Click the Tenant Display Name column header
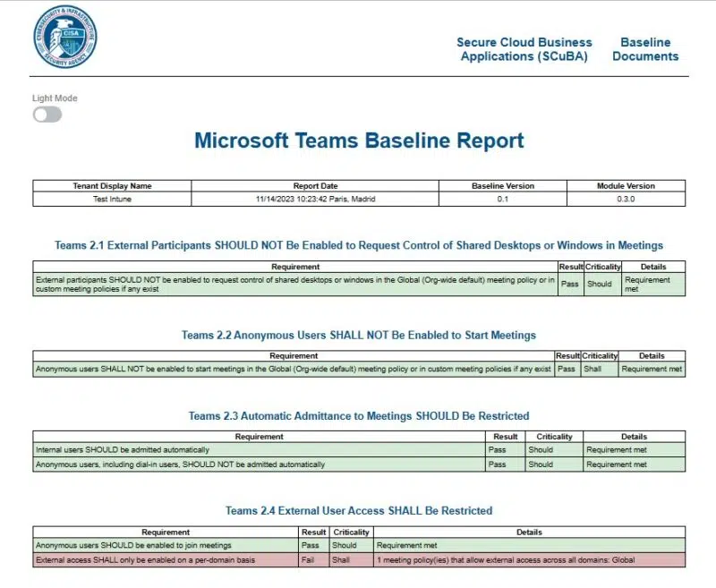Screen dimensions: 716x588 coord(109,185)
